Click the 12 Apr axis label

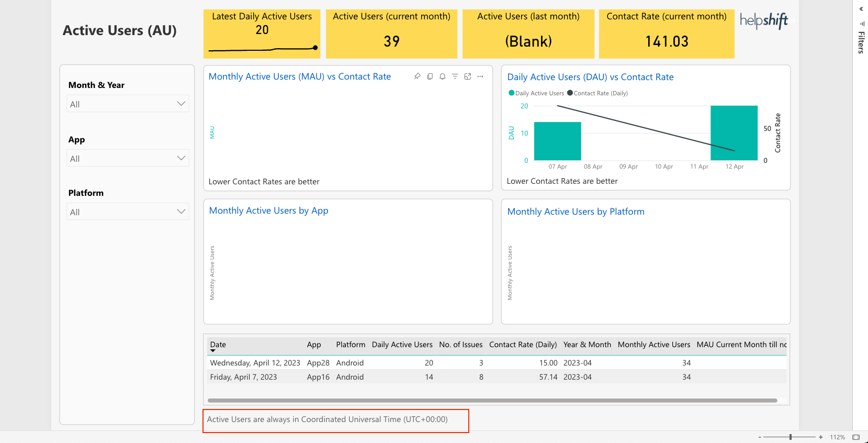coord(734,167)
